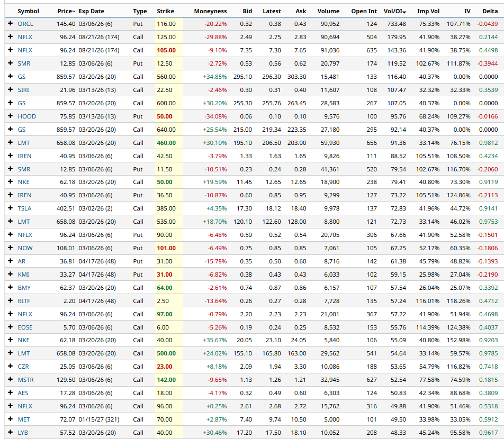The image size is (504, 439).
Task: Expand the MSTR call row
Action: click(10, 380)
